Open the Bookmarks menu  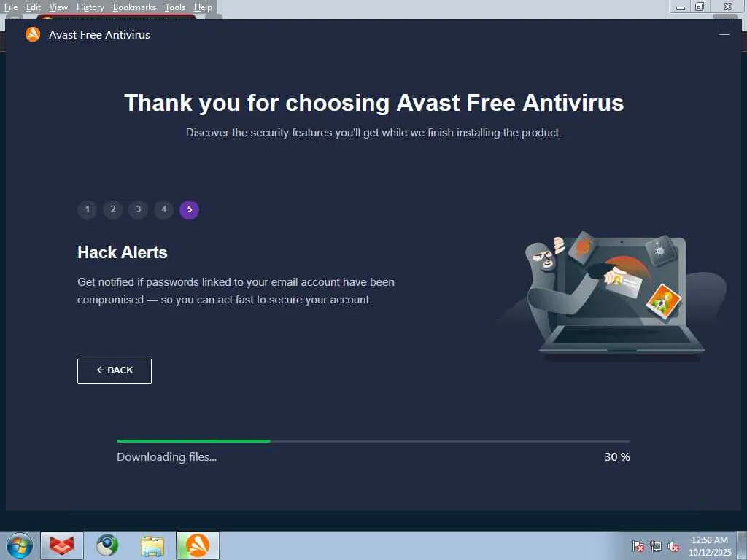coord(134,7)
